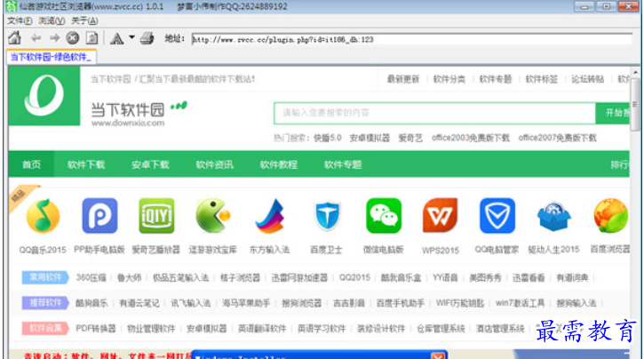Click the 百度浏览器 globe icon
644x359 pixels.
pyautogui.click(x=611, y=216)
